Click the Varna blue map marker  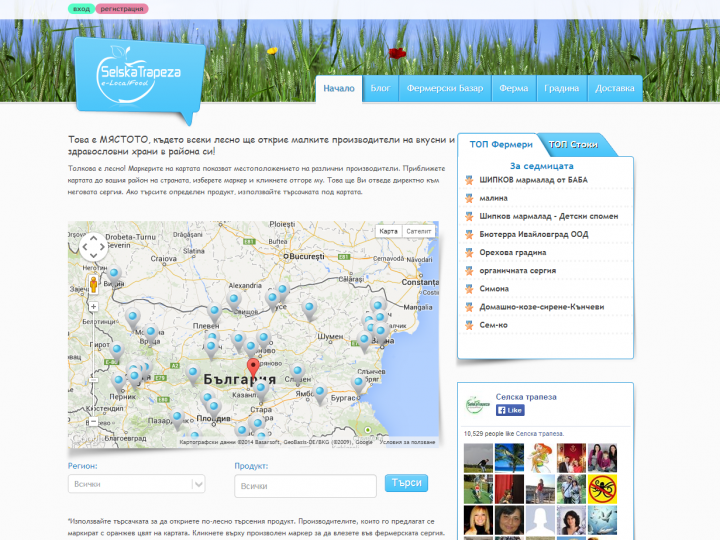pos(380,333)
